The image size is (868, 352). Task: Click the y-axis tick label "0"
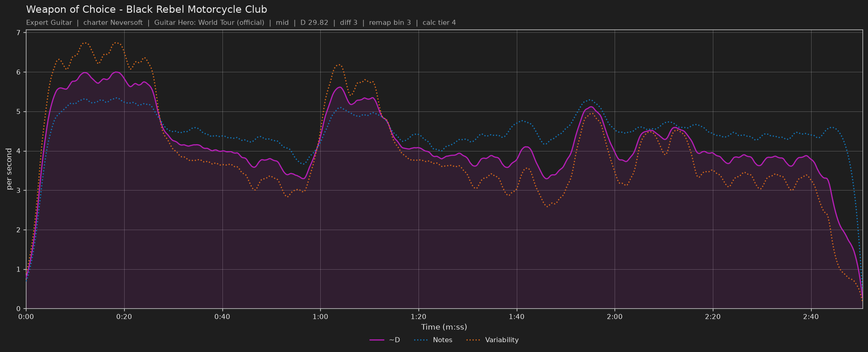[18, 309]
